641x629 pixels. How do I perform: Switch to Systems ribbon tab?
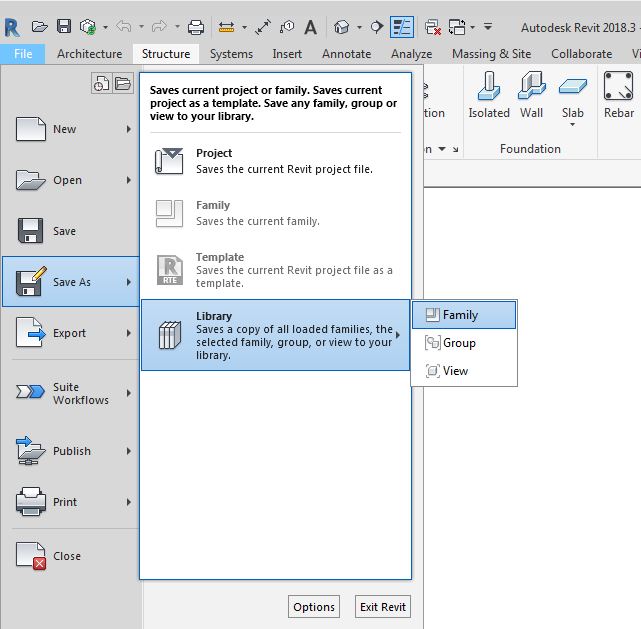(x=231, y=54)
